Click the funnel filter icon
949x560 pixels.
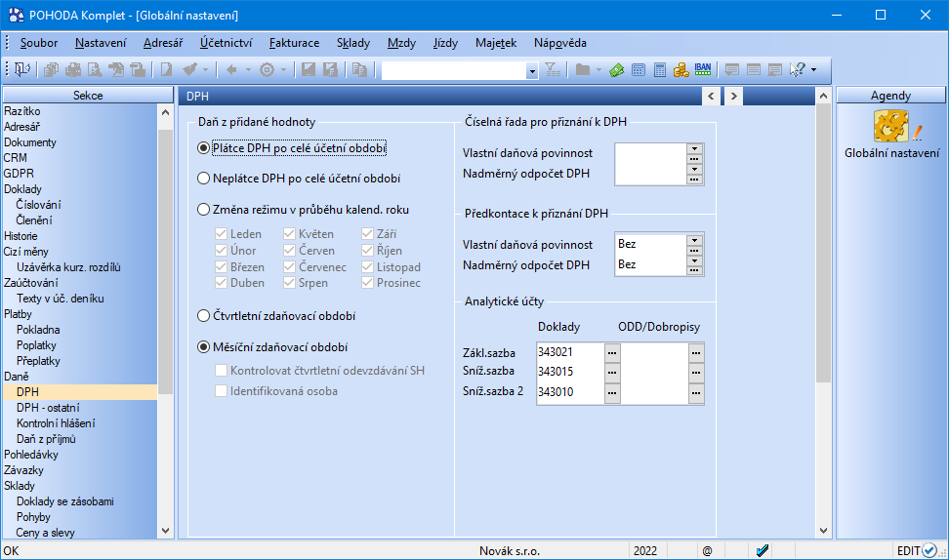point(553,69)
